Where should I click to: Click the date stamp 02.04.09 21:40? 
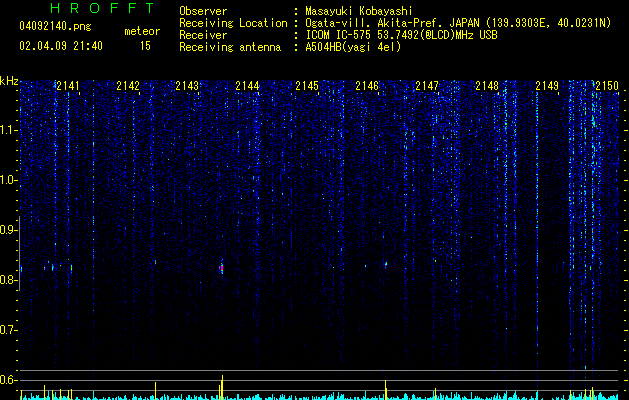point(61,46)
